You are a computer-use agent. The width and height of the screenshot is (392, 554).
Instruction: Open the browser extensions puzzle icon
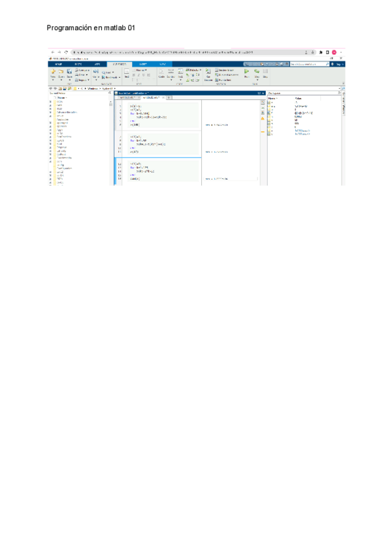(321, 52)
